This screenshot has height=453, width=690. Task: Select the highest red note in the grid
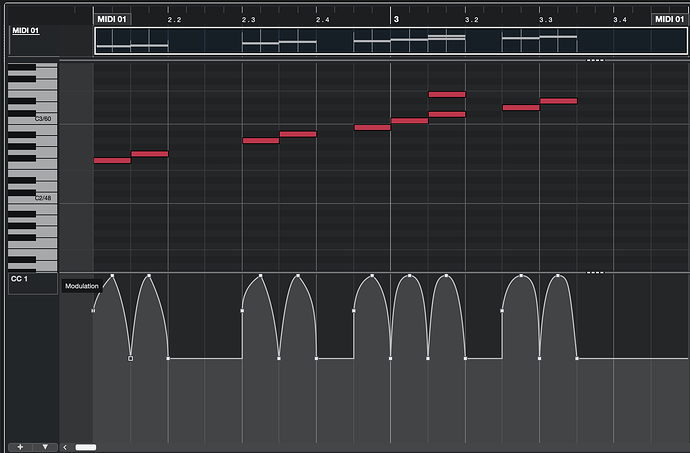click(447, 94)
